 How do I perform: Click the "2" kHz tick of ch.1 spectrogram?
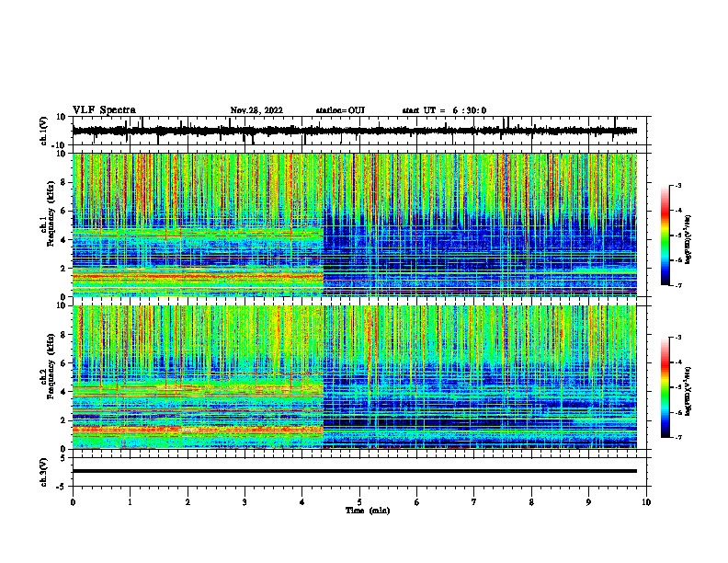(64, 269)
